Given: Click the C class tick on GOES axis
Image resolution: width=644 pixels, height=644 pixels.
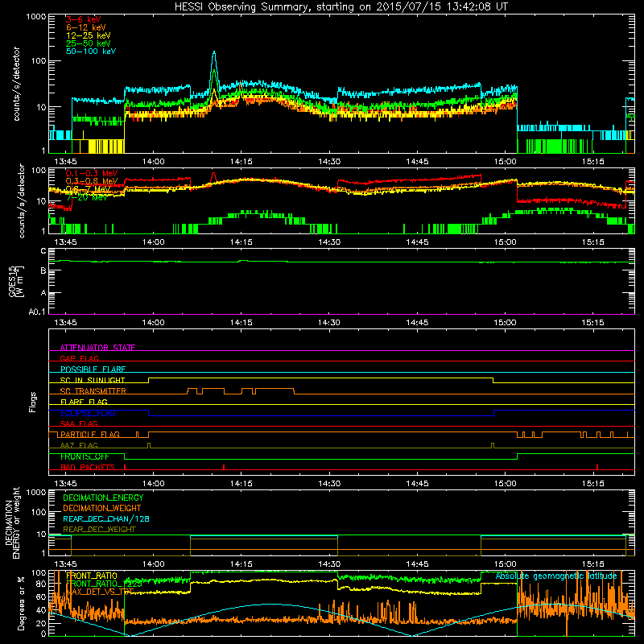Looking at the screenshot, I should click(43, 250).
